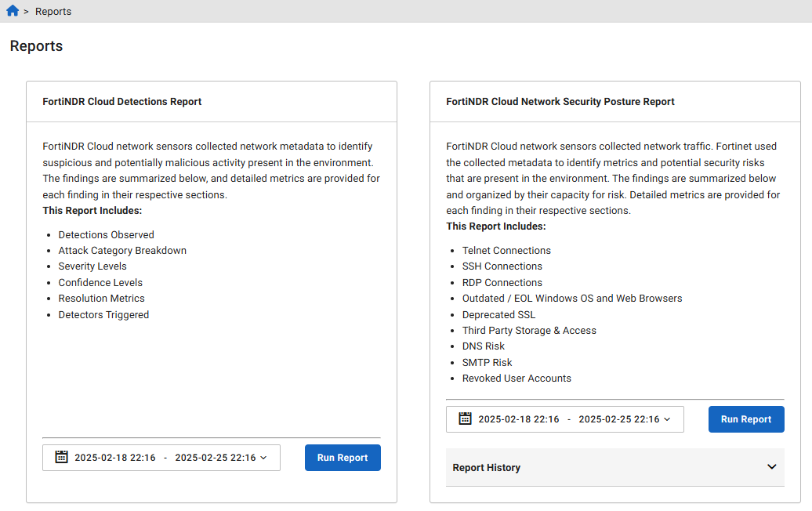This screenshot has width=812, height=511.
Task: Select the Telnet Connections list item
Action: pyautogui.click(x=507, y=250)
